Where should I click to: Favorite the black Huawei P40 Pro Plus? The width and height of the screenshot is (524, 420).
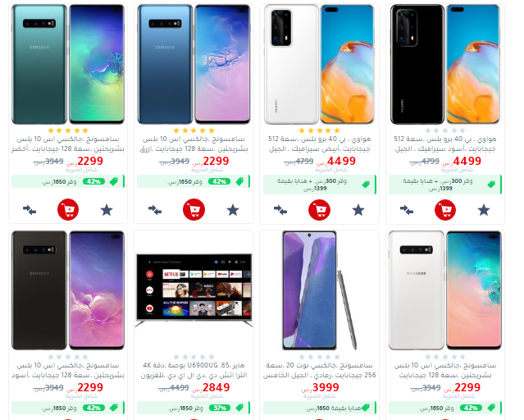484,210
